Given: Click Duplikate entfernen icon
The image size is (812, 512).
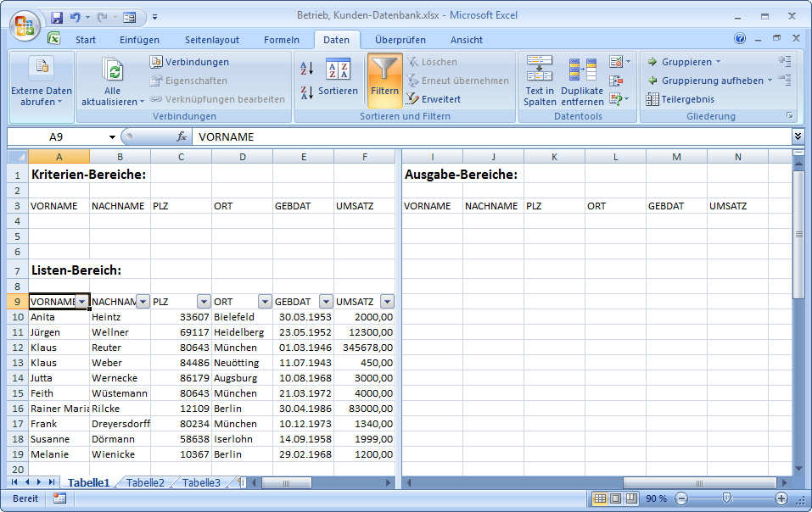Looking at the screenshot, I should [582, 81].
